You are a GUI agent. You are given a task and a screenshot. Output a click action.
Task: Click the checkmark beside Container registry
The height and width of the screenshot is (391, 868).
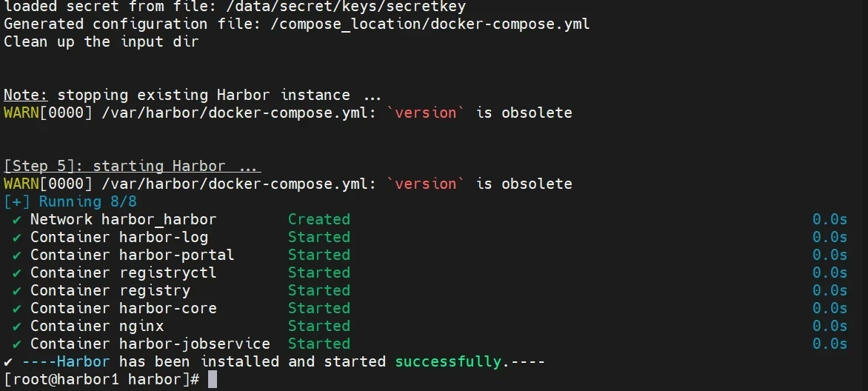(x=16, y=290)
